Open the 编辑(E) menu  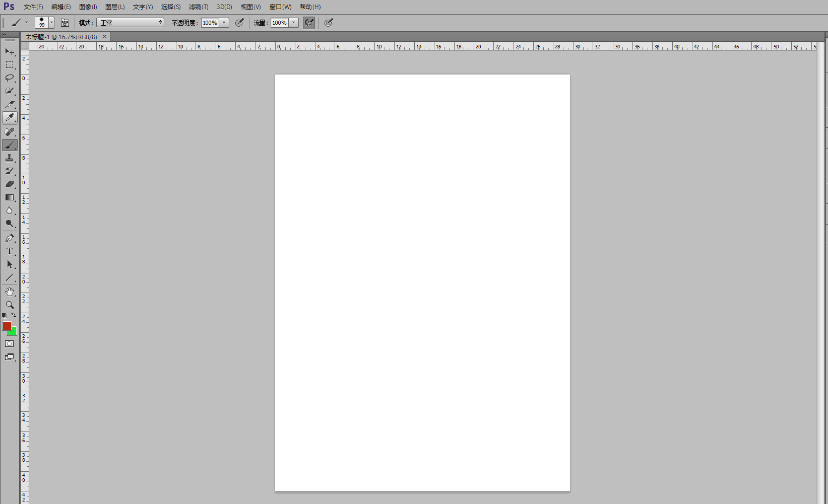pyautogui.click(x=61, y=7)
